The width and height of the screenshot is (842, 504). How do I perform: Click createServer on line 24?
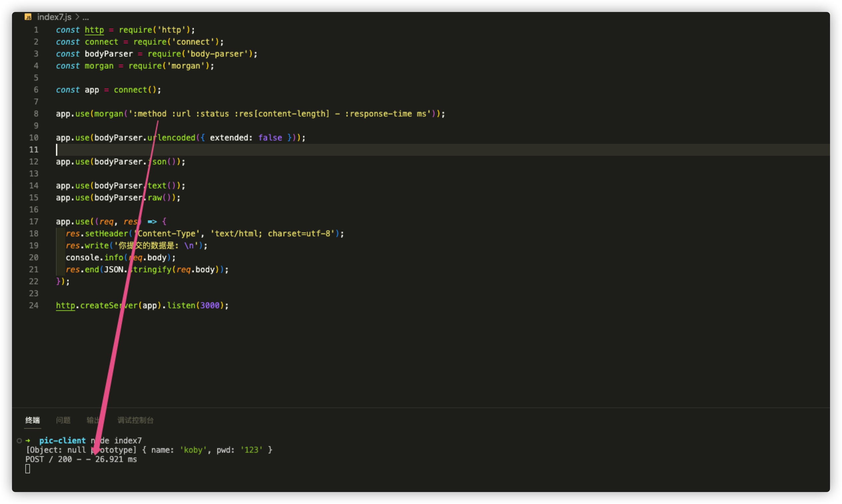(109, 305)
